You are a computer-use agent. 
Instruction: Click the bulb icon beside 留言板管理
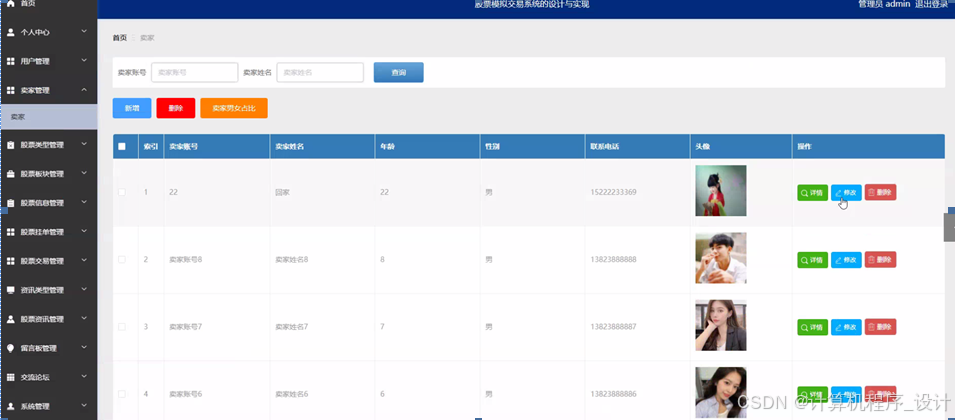[x=10, y=348]
